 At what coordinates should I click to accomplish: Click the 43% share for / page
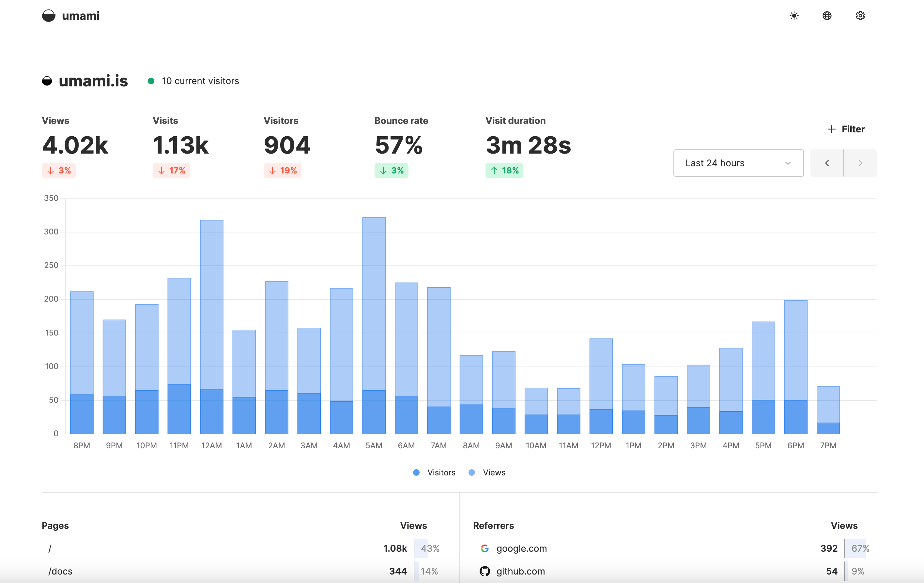coord(430,548)
